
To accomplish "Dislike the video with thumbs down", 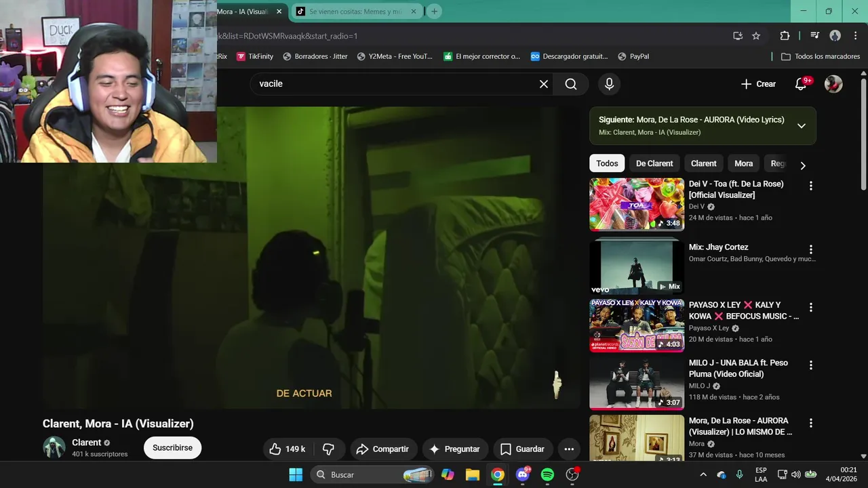I will pos(329,449).
